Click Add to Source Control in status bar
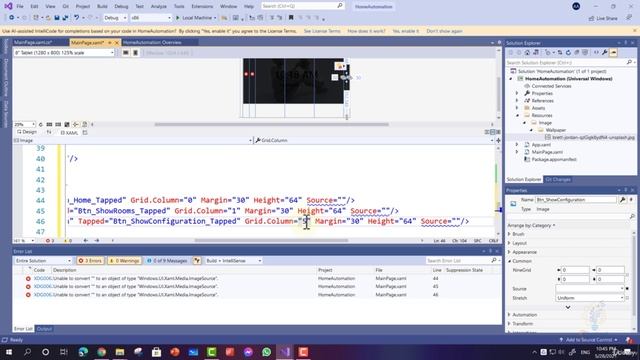This screenshot has width=640, height=360. coord(589,340)
